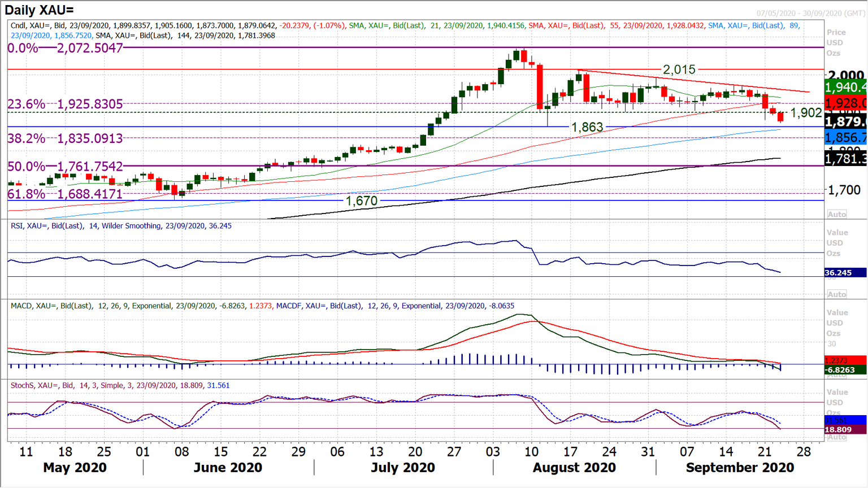Select the red 1,928.0 SMA price tag

click(845, 103)
